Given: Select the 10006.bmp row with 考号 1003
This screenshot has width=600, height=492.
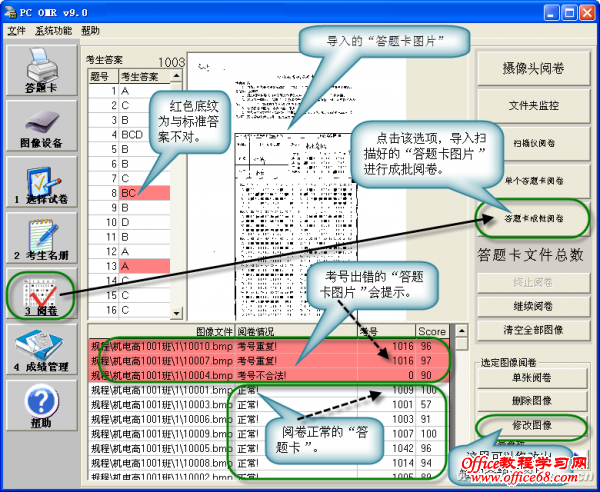Looking at the screenshot, I should point(269,419).
